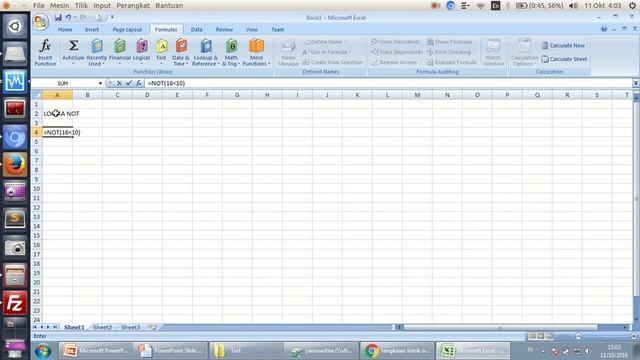Cancel formula entry with the X icon

point(119,83)
